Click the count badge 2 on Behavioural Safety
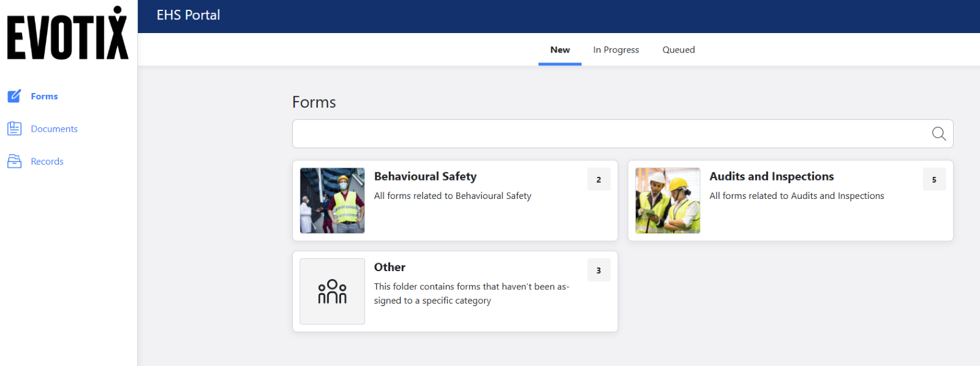The height and width of the screenshot is (366, 980). tap(598, 179)
